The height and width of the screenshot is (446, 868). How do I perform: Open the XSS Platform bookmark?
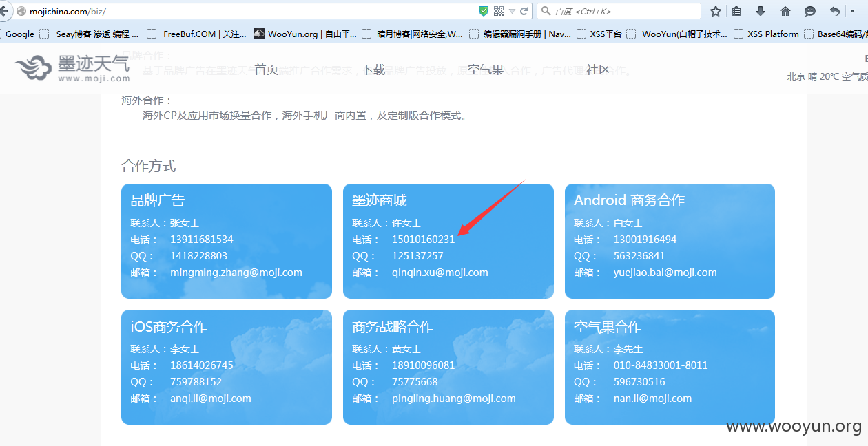coord(767,34)
